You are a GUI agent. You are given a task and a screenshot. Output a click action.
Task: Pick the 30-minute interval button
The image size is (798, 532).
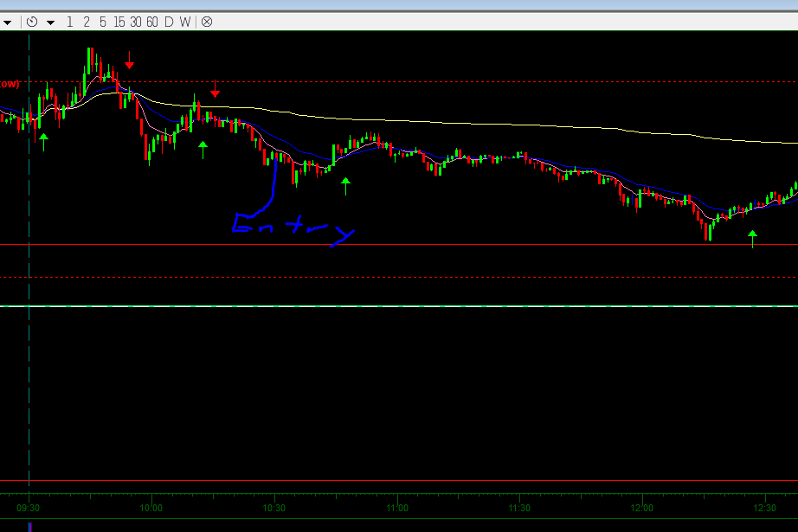136,22
